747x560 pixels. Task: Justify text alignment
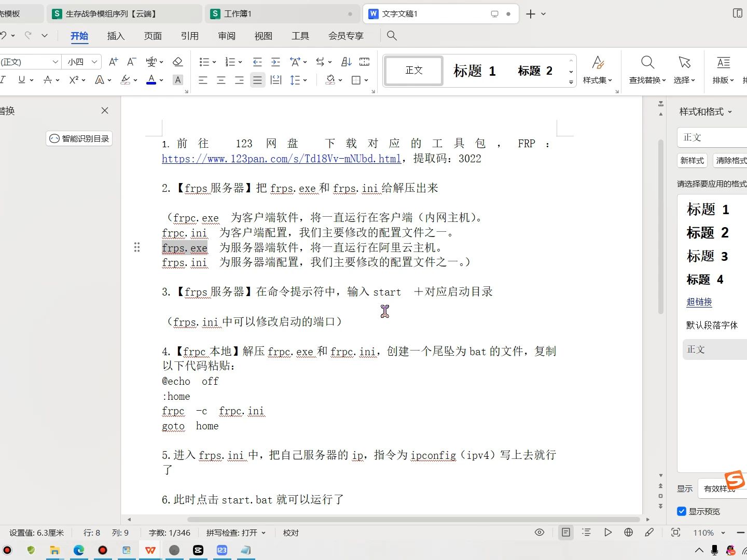tap(257, 80)
